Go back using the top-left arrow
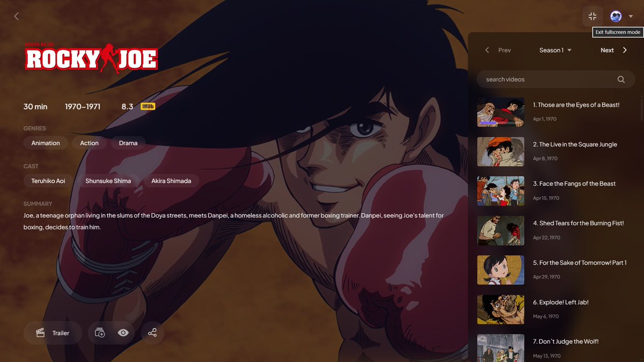This screenshot has width=644, height=362. click(x=16, y=16)
